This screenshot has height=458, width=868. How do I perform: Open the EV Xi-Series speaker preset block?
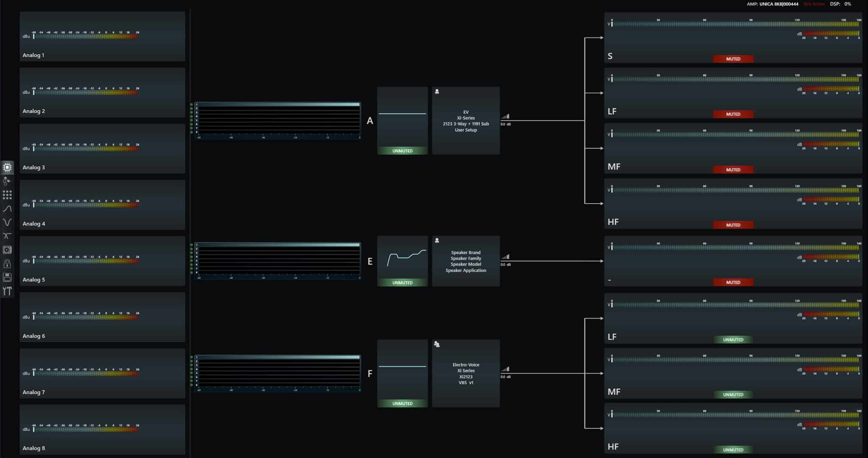pos(466,121)
